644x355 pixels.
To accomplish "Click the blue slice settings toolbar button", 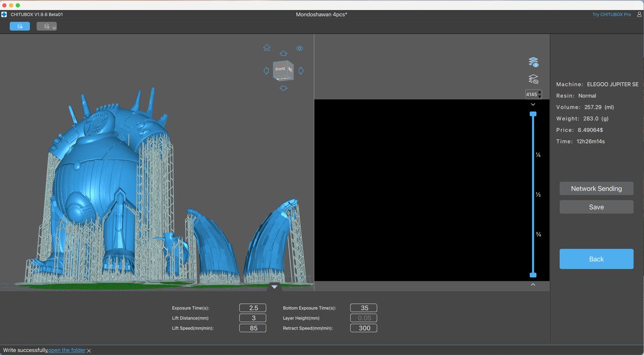I will pos(20,26).
